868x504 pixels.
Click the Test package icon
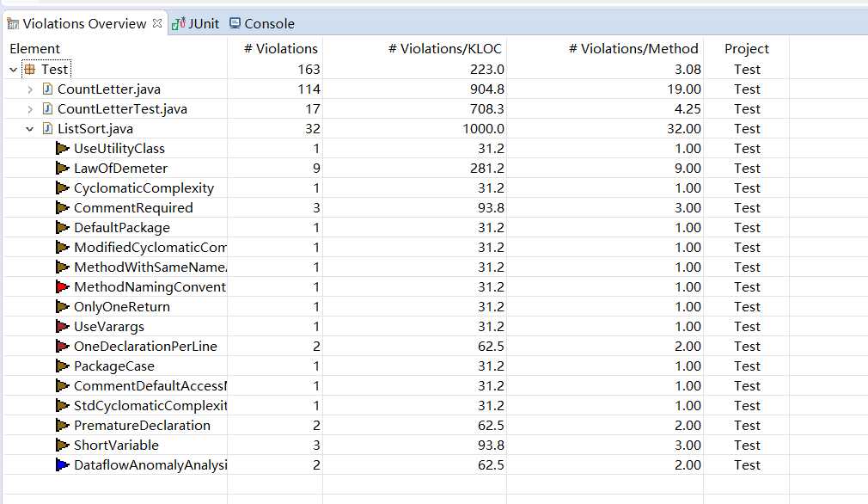tap(30, 69)
